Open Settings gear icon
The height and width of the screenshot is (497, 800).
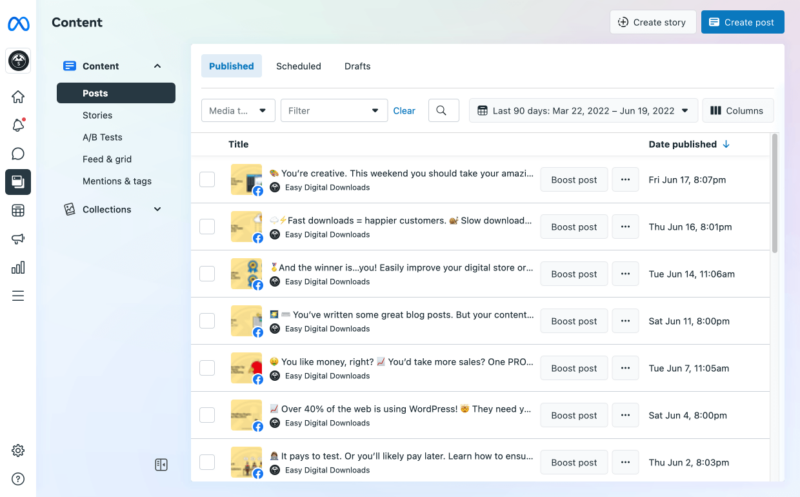click(18, 451)
